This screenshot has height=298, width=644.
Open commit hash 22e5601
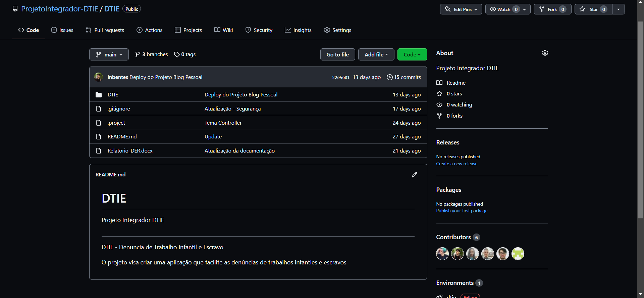click(341, 77)
